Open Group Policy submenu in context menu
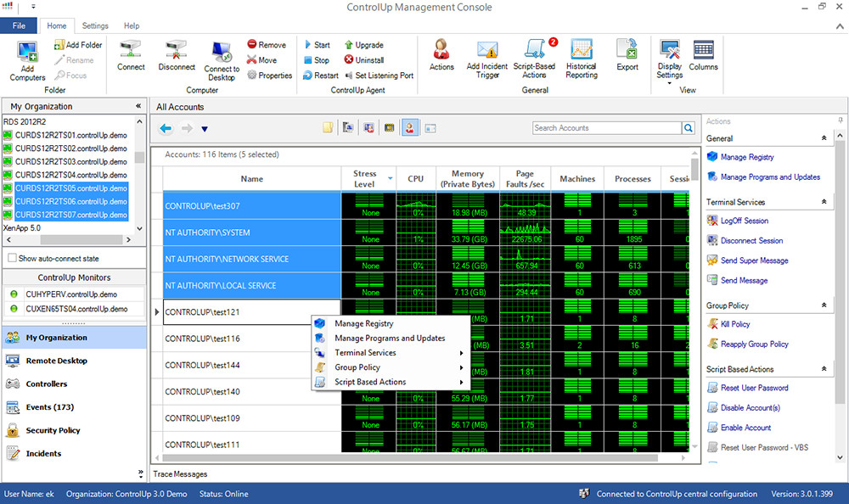This screenshot has width=849, height=504. point(390,367)
